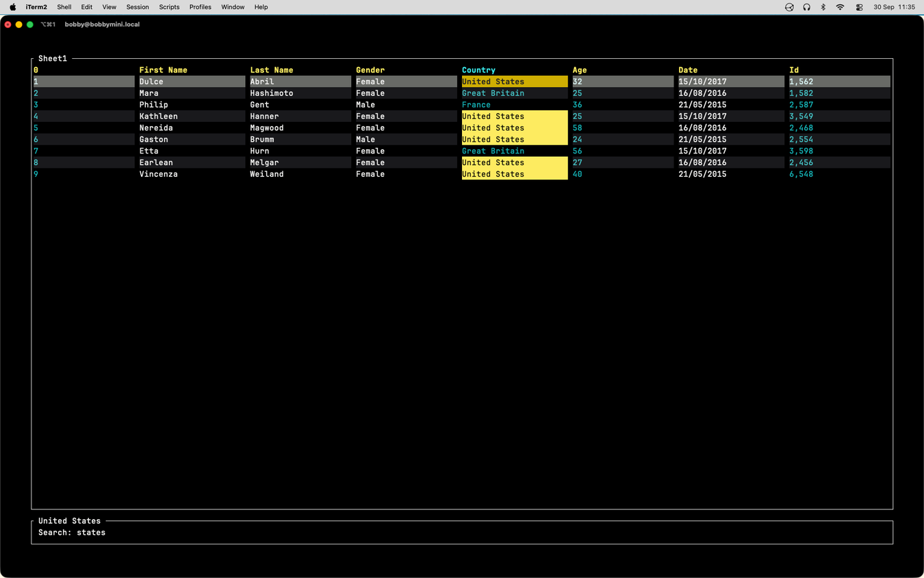The height and width of the screenshot is (578, 924).
Task: Open the Profiles menu
Action: (201, 7)
